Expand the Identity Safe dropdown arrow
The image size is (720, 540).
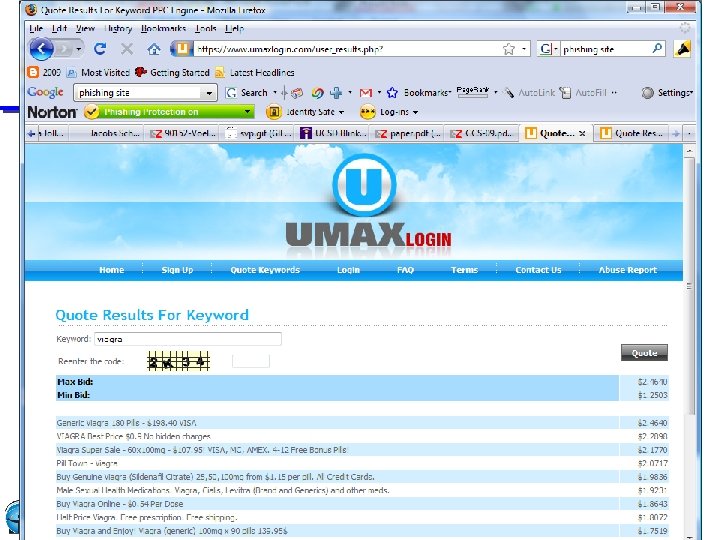pyautogui.click(x=341, y=112)
